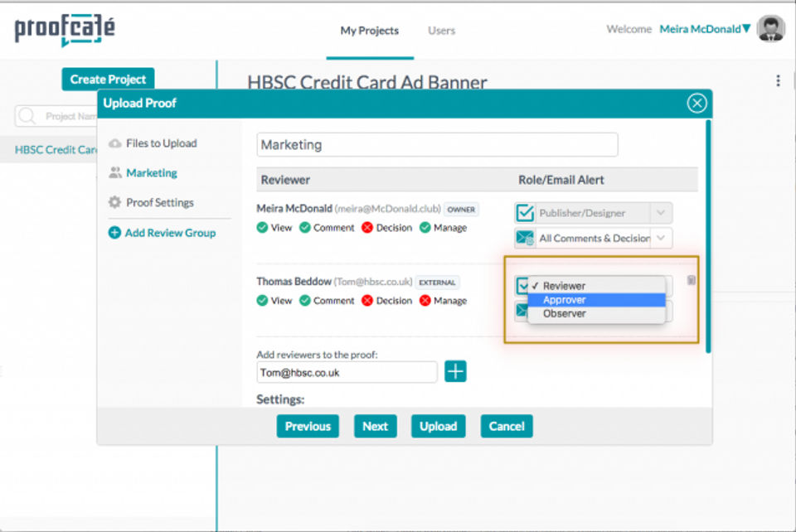This screenshot has width=796, height=532.
Task: Choose the Approver role option
Action: point(596,300)
